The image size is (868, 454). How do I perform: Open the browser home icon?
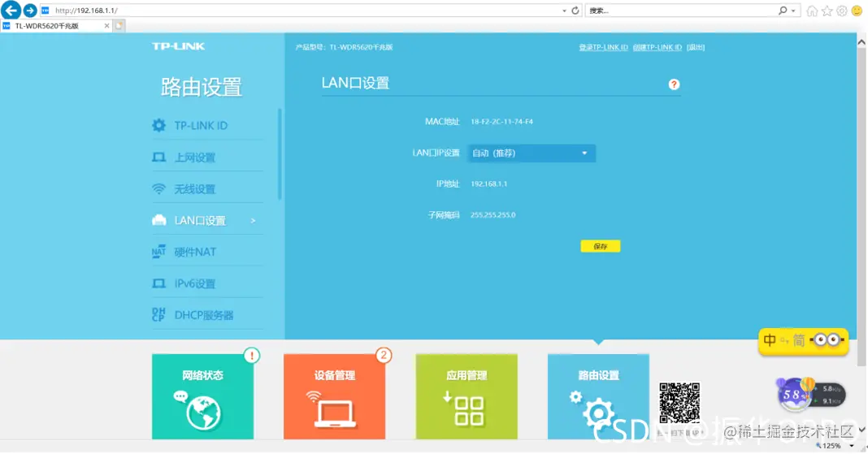coord(812,11)
